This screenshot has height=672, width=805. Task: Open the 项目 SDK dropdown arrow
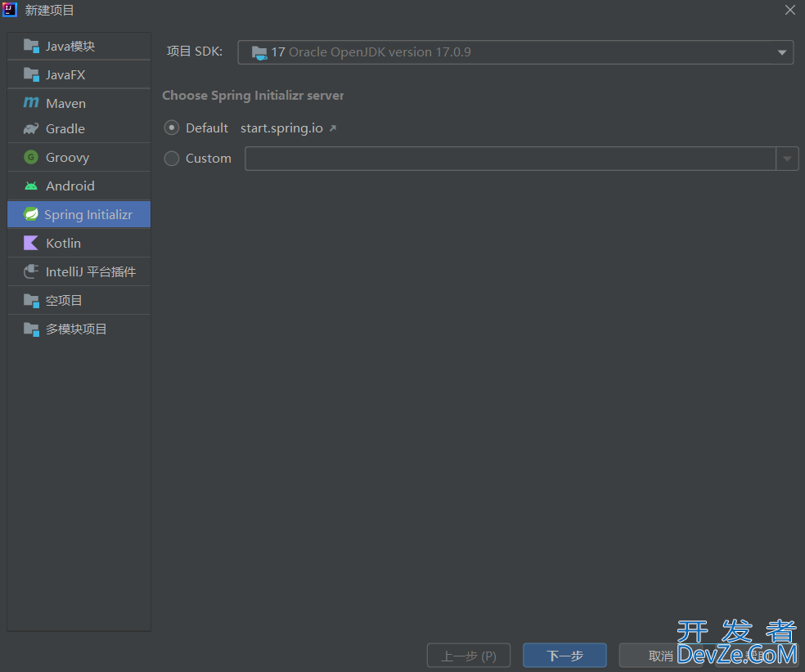[x=782, y=52]
